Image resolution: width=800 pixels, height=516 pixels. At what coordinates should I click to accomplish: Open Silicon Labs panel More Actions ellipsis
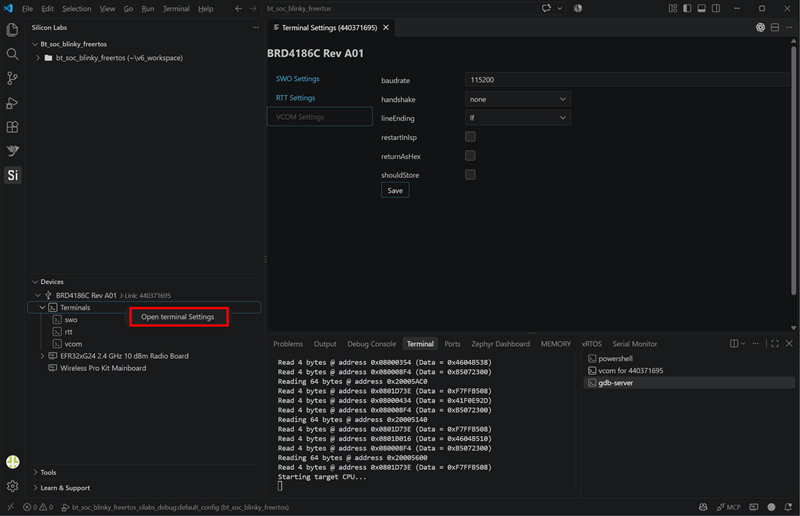255,28
